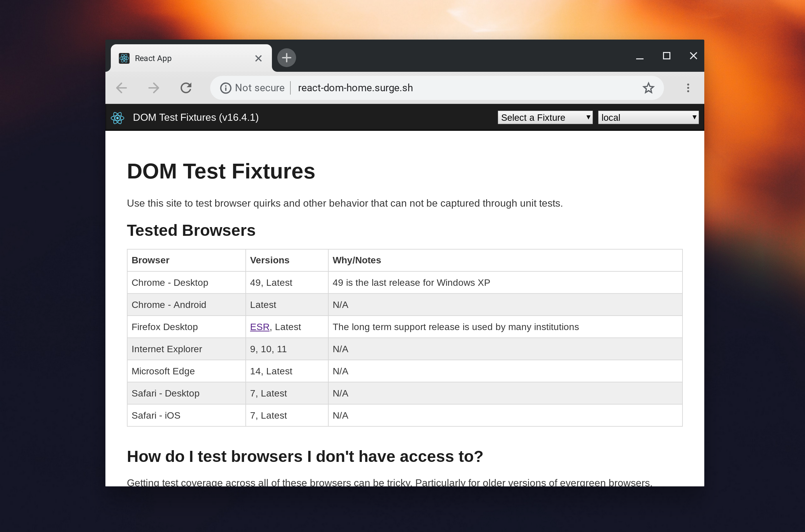Viewport: 805px width, 532px height.
Task: Click the React logo in header
Action: (117, 118)
